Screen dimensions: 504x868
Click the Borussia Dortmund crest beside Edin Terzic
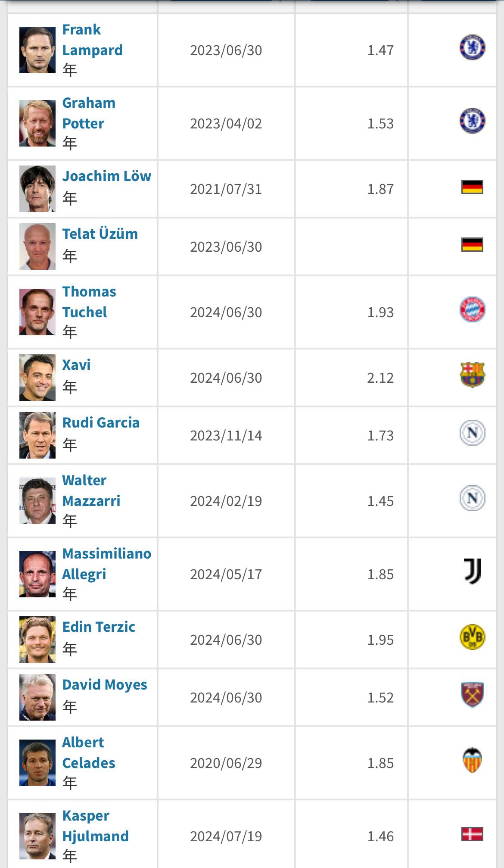[472, 637]
